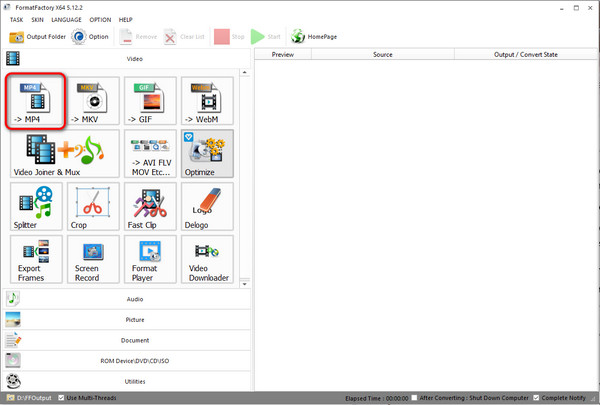Expand the ROM Device\DVD\CD\ISO category
The image size is (600, 405).
[127, 361]
